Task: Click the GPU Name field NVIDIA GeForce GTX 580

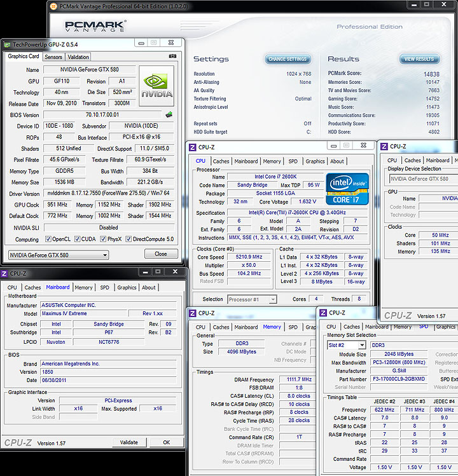Action: (89, 69)
